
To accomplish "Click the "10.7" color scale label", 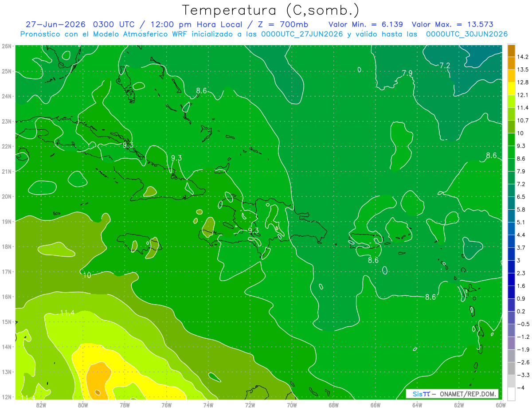I will (x=523, y=121).
